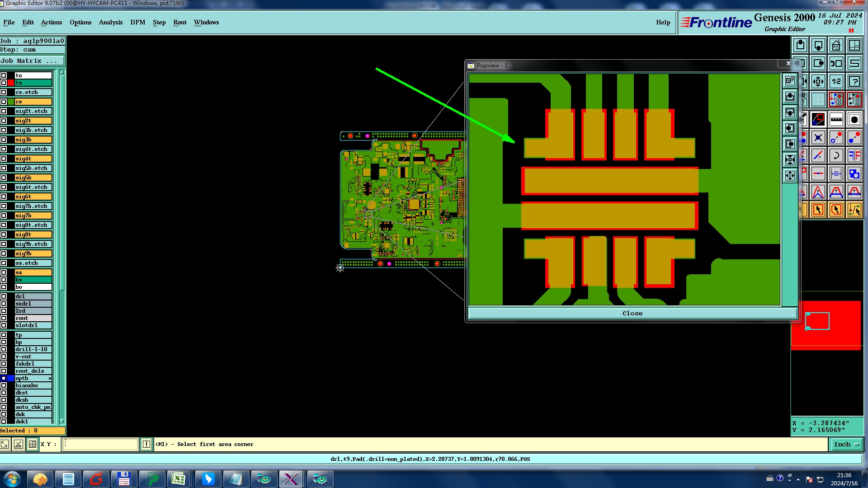Click the layer list scroll down arrow
This screenshot has width=868, height=488.
point(62,421)
